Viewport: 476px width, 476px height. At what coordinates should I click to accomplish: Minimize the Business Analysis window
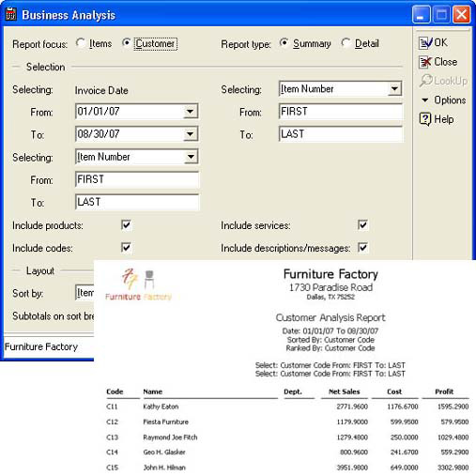[x=421, y=14]
